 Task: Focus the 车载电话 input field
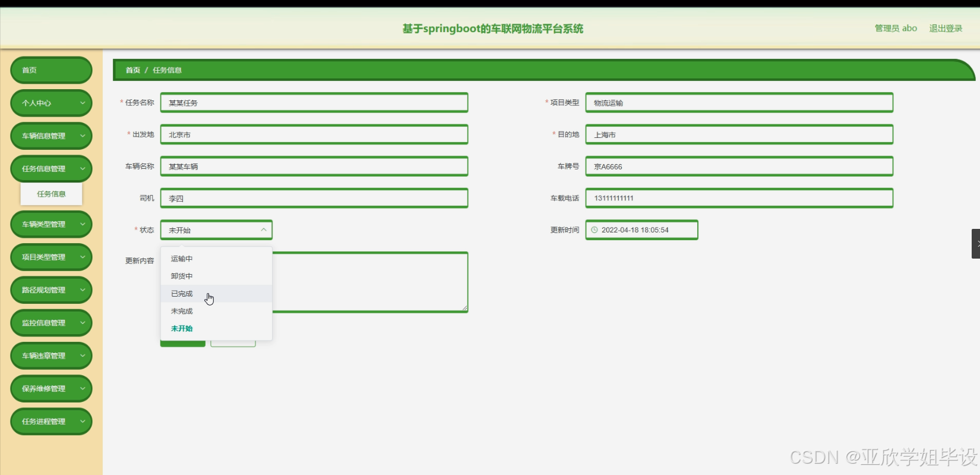[x=739, y=198]
